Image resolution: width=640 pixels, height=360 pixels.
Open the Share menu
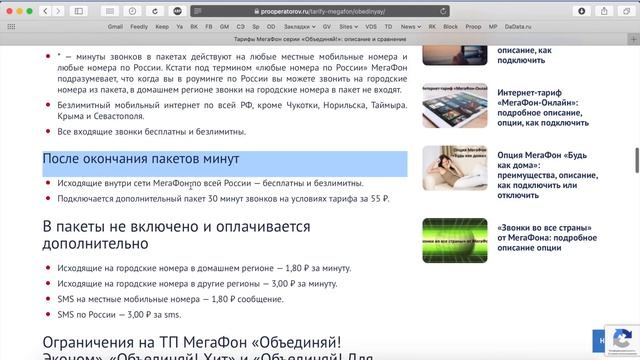(604, 11)
